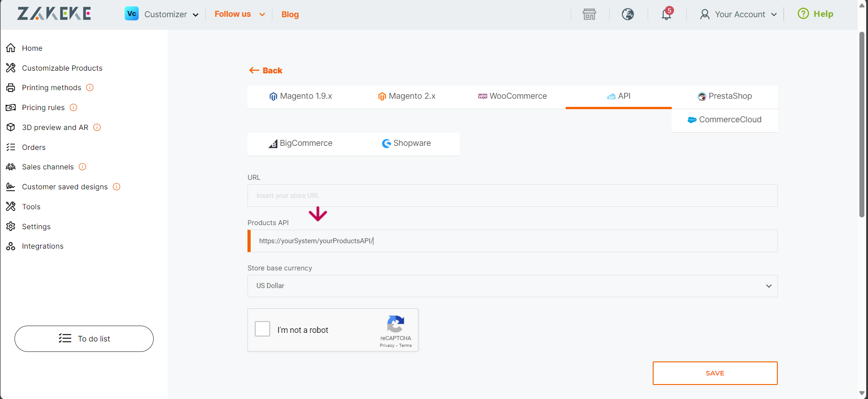The height and width of the screenshot is (399, 868).
Task: Click the reCAPTCHA Privacy link
Action: point(387,346)
